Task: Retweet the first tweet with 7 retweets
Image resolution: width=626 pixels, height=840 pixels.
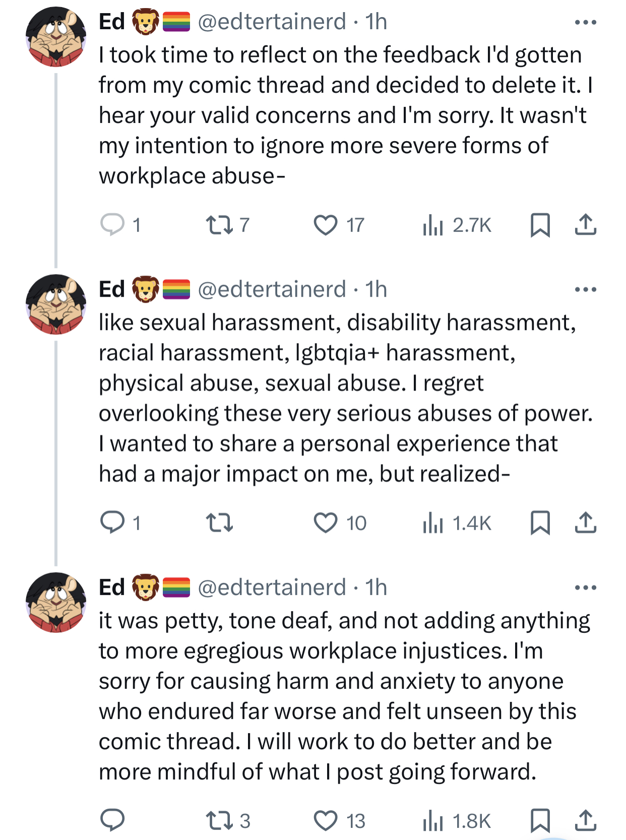Action: (220, 225)
